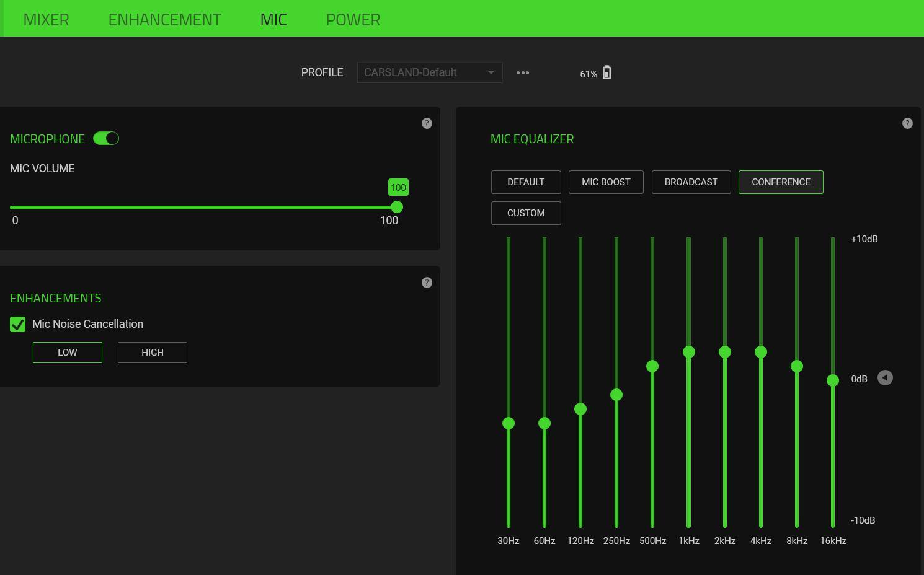This screenshot has width=924, height=575.
Task: Open the Enhancements panel help icon
Action: 427,283
